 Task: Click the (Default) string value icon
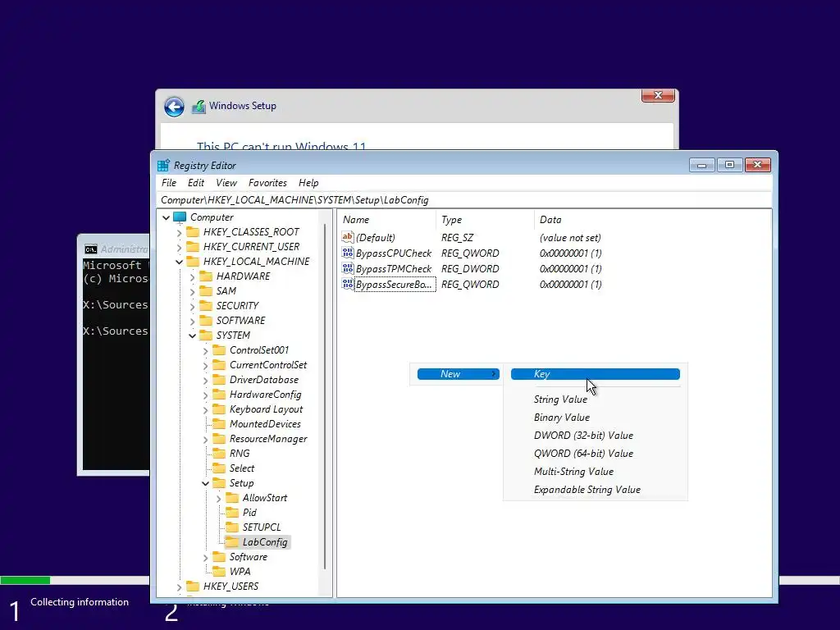click(x=348, y=237)
